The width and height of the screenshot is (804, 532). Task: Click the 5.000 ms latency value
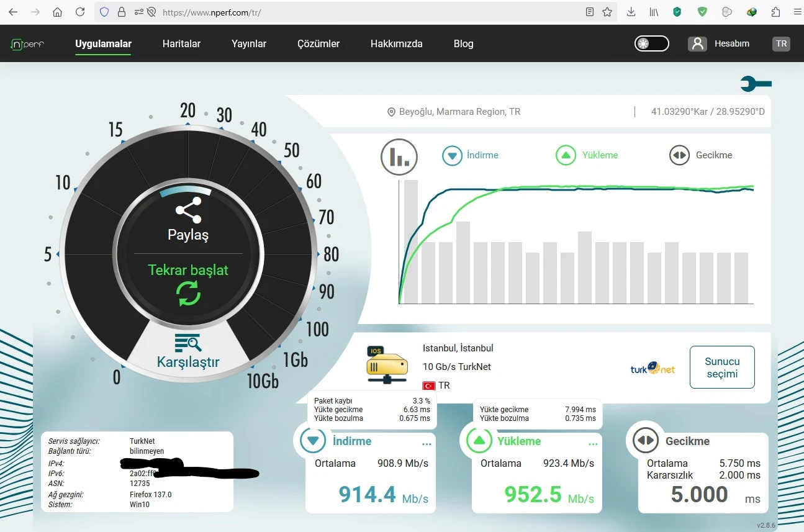coord(715,495)
